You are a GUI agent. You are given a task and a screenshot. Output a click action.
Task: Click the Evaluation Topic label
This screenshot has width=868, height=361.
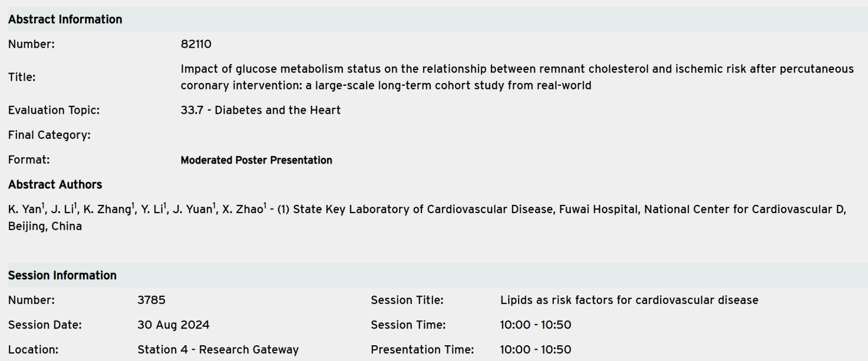54,110
